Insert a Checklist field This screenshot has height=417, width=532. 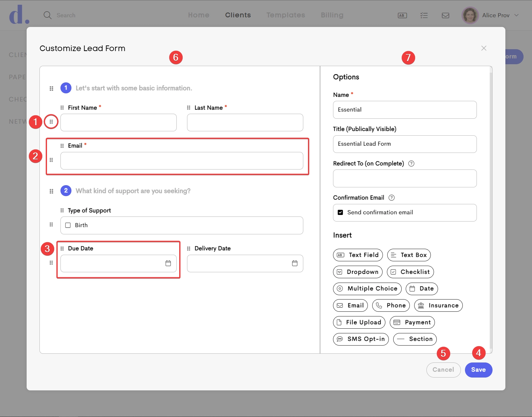click(410, 272)
